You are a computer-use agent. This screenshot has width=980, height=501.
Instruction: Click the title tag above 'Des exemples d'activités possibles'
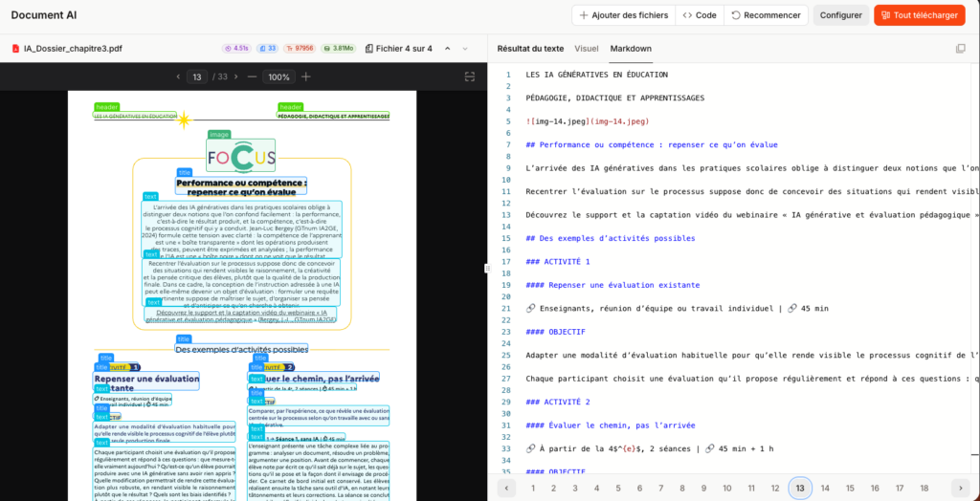point(183,338)
